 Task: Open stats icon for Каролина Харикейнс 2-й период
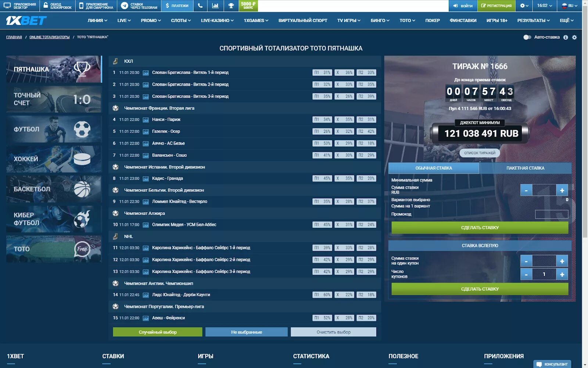point(146,260)
